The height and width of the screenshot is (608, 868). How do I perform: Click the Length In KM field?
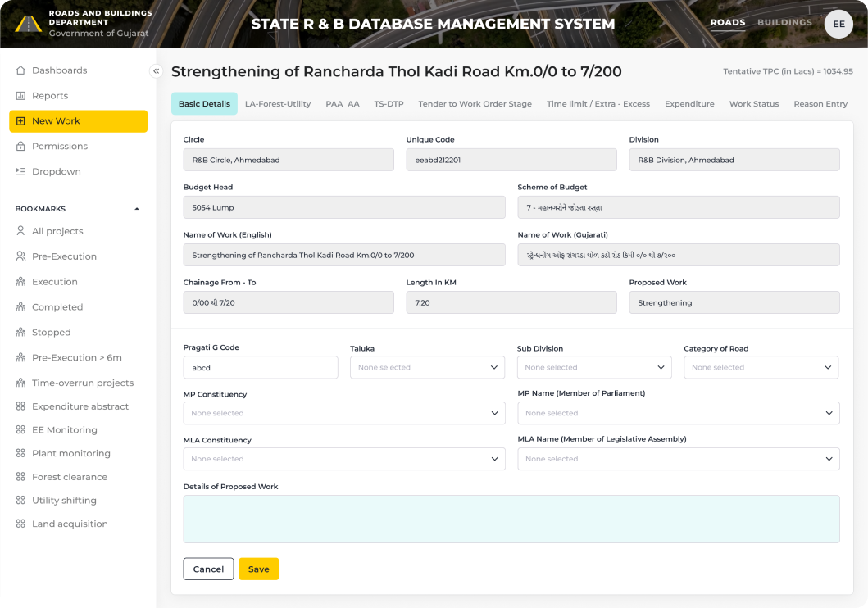tap(511, 302)
